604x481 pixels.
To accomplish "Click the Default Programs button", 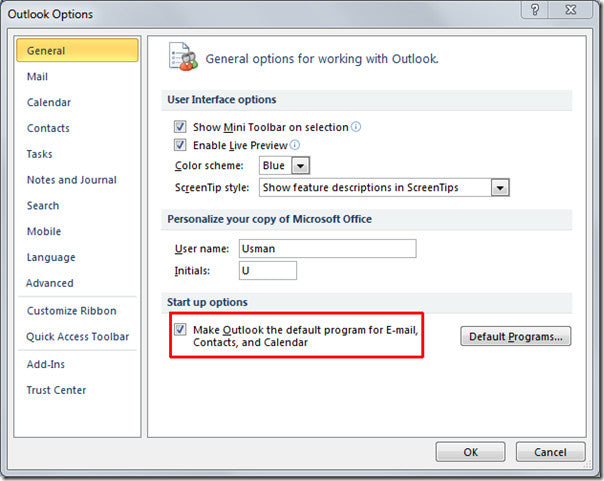I will coord(516,336).
